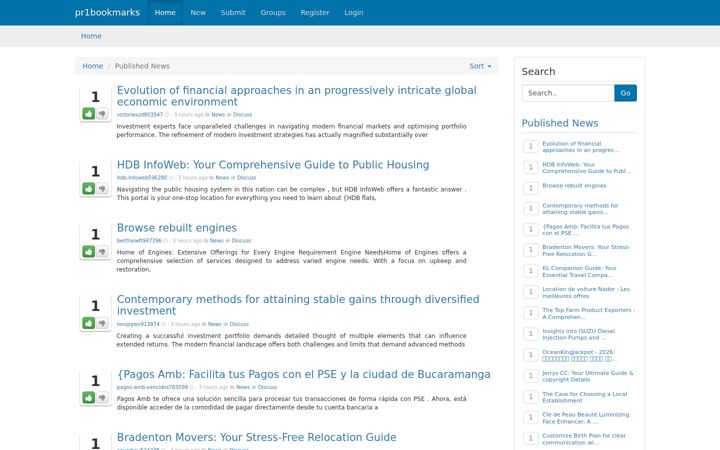Click the Search input field

click(568, 93)
